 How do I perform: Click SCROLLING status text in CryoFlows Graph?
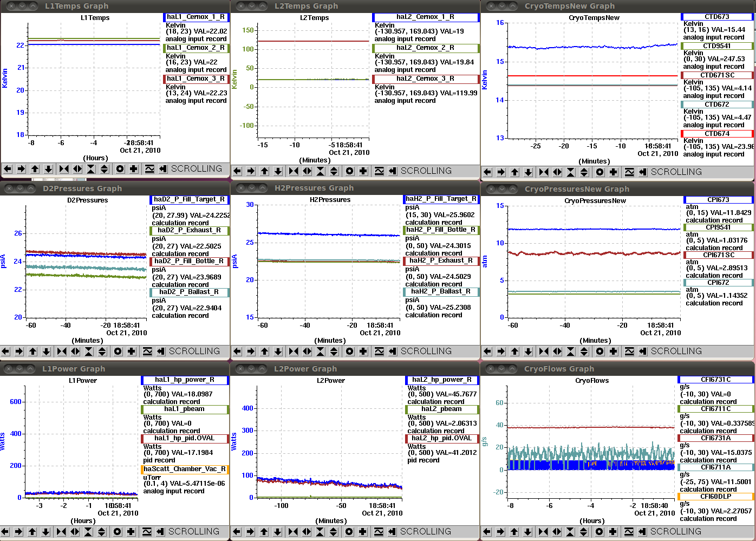click(x=675, y=532)
